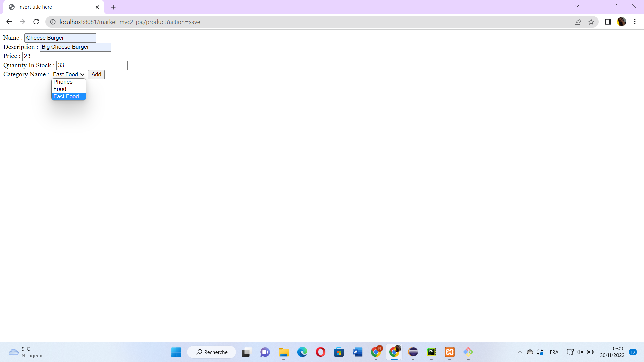The image size is (644, 362).
Task: Show hidden system tray icons
Action: 520,352
